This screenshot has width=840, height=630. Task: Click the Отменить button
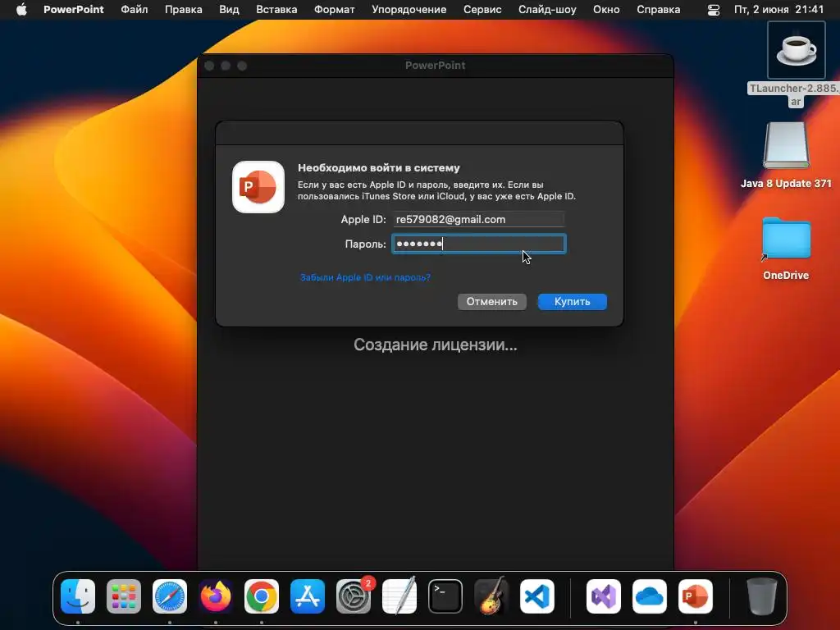492,302
